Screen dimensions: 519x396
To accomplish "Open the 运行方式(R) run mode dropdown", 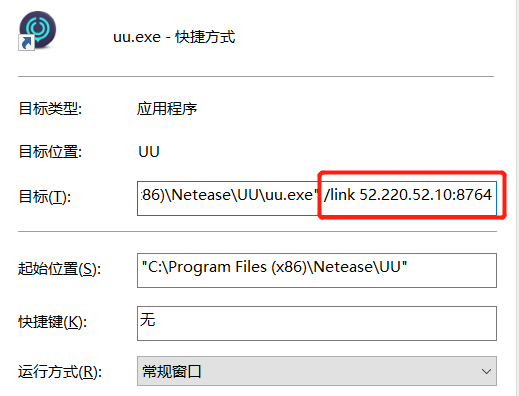I will click(317, 371).
